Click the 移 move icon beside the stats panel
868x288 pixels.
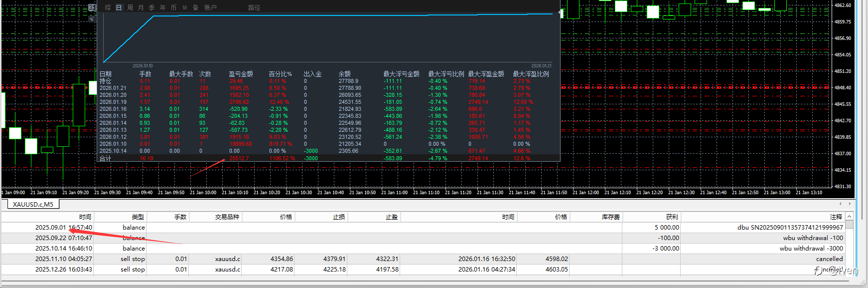click(x=92, y=7)
